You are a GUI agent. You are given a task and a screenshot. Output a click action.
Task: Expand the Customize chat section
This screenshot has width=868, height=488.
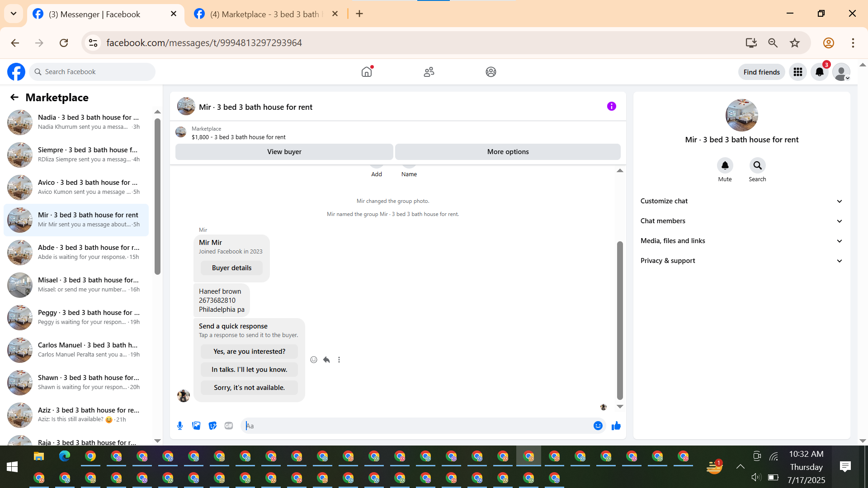coord(741,201)
